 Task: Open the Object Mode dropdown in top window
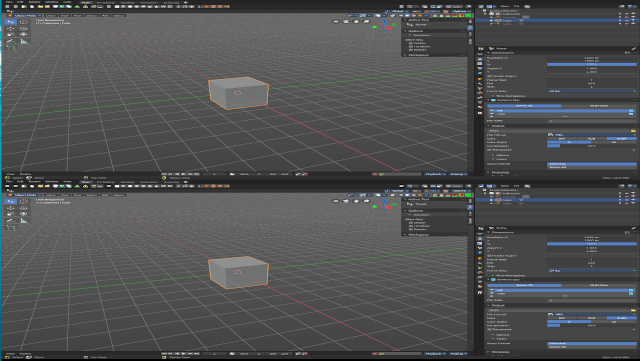(25, 16)
